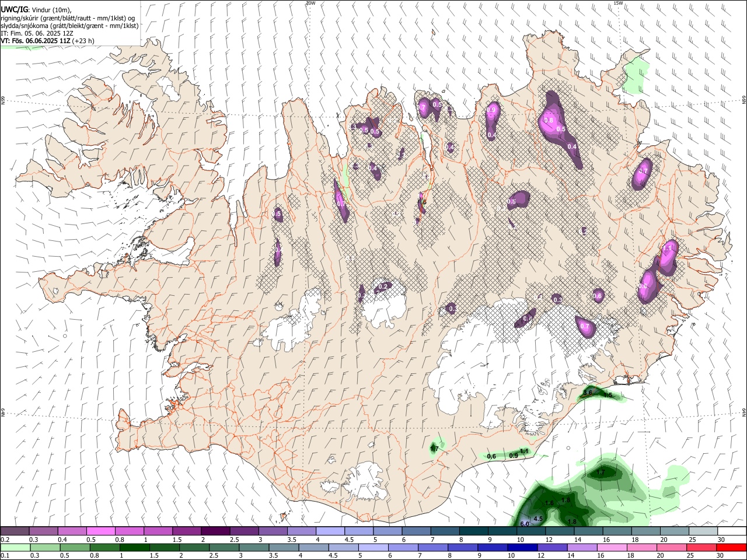Screen dimensions: 747x560
Task: Pick the 1 darkest green rain scale swatch
Action: click(x=134, y=547)
